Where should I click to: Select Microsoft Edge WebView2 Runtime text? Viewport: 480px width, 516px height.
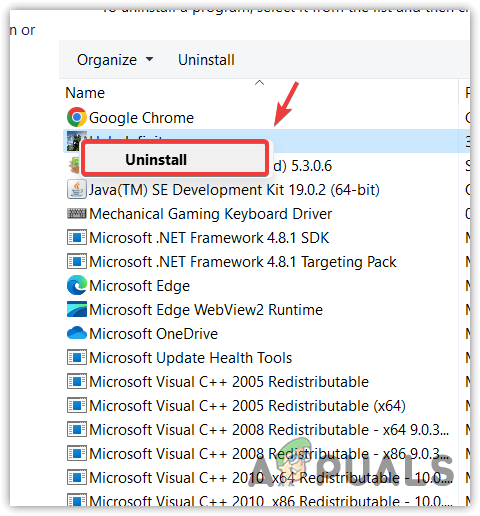click(x=206, y=310)
